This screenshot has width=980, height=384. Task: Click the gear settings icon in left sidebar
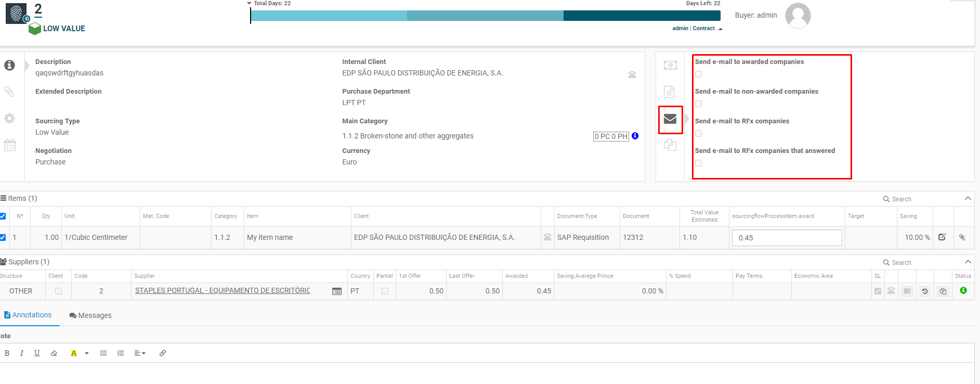pos(9,119)
